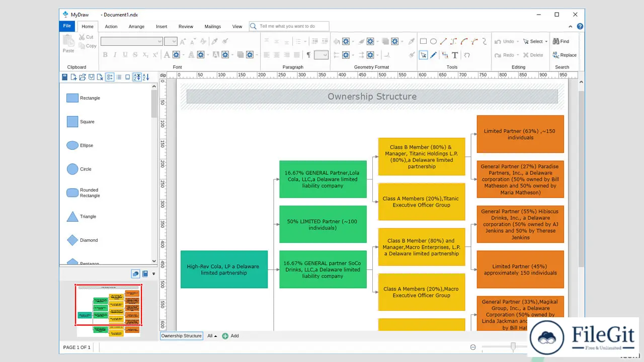Toggle icons-only library view
The height and width of the screenshot is (362, 644).
click(128, 77)
